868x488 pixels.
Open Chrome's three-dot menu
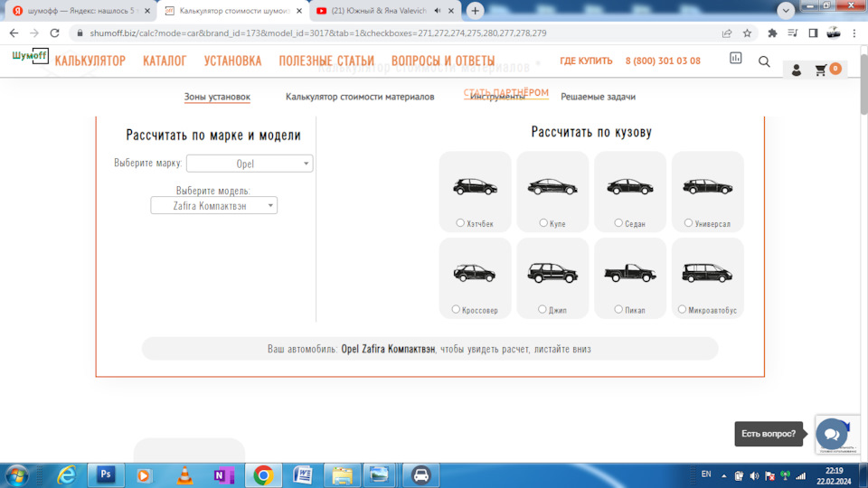point(854,33)
